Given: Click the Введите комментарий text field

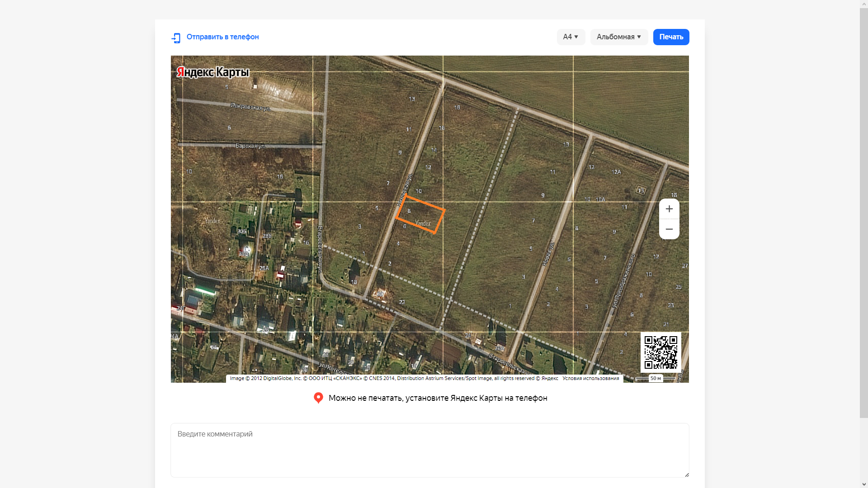Looking at the screenshot, I should 429,450.
